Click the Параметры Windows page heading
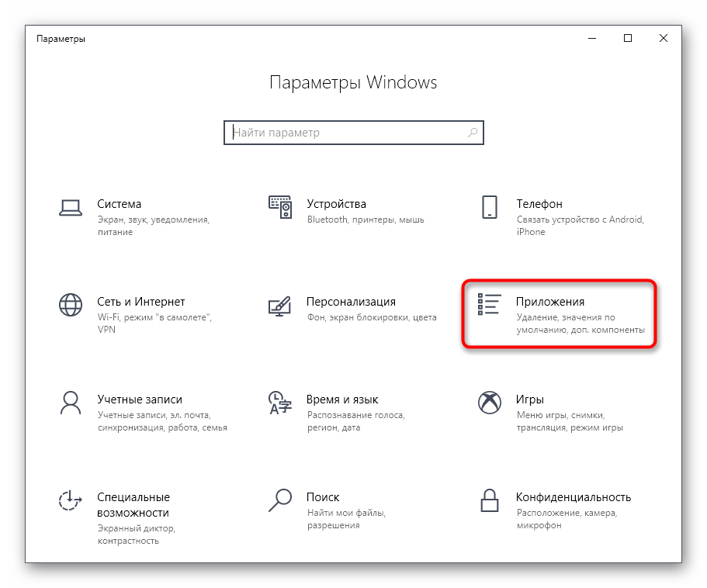707x588 pixels. tap(354, 83)
